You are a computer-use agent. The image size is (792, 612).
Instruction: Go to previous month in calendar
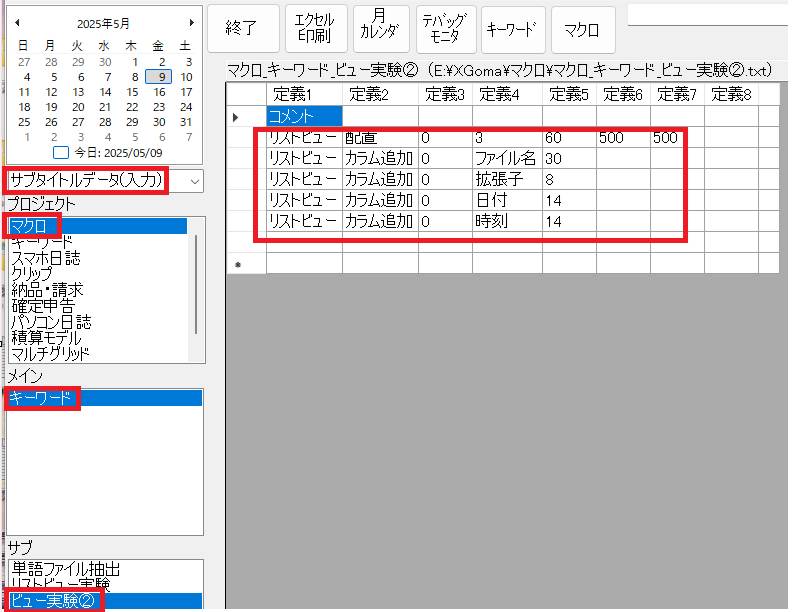(16, 22)
